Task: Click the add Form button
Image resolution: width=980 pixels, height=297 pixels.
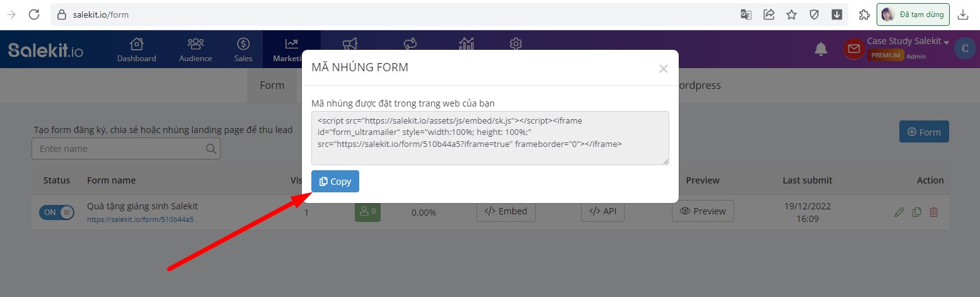Action: coord(924,132)
